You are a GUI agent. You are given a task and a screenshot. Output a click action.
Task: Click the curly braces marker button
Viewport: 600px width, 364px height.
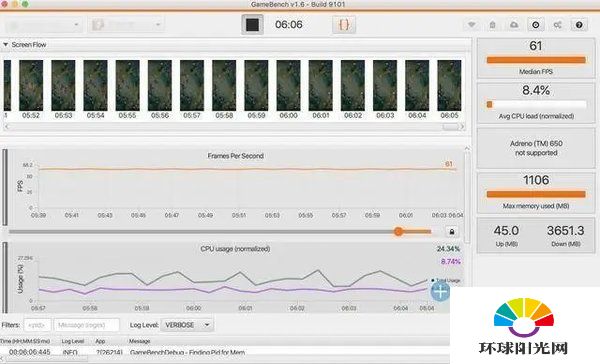(x=344, y=25)
